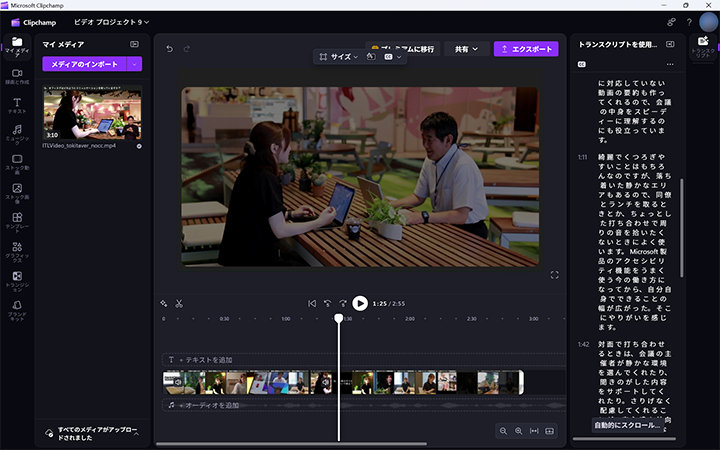
Task: Click the ITLVideo_tokitaver_nocc.mp4 filename
Action: [x=79, y=146]
